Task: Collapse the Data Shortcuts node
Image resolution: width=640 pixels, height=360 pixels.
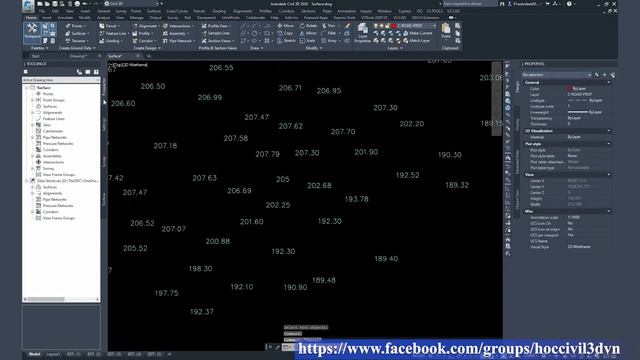Action: [27, 181]
